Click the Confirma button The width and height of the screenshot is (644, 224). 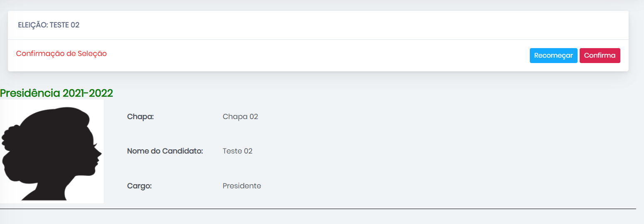pos(600,56)
